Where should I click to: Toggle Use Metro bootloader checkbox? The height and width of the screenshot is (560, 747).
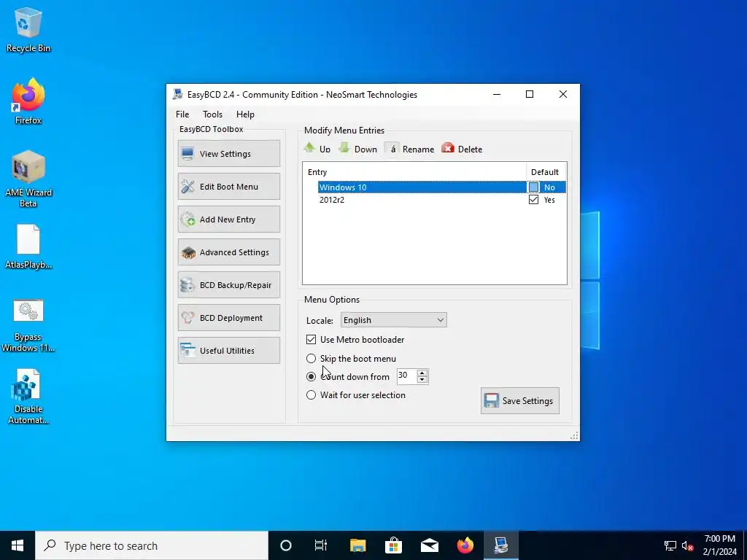(x=311, y=340)
